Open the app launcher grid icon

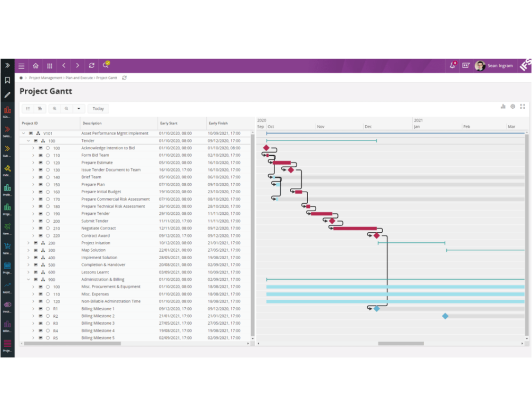click(x=49, y=65)
